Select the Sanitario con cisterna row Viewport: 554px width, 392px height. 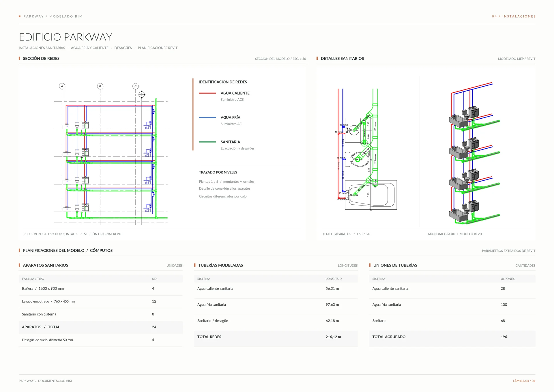pos(101,314)
